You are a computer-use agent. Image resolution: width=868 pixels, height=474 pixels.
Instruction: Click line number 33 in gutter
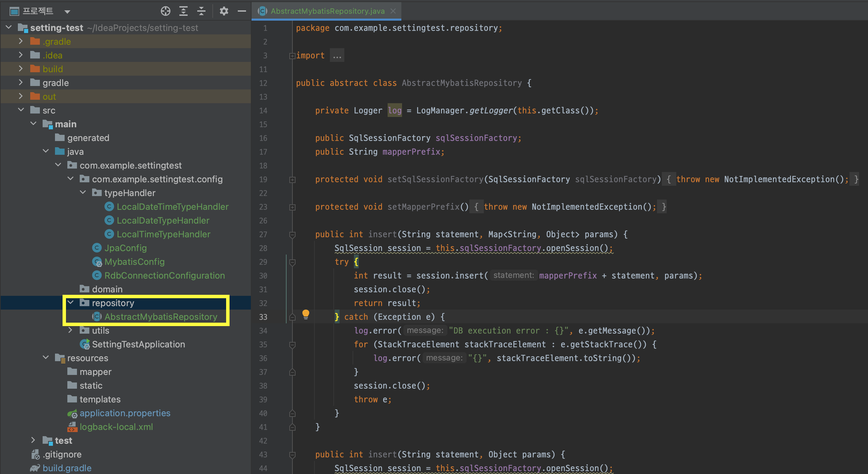coord(263,317)
